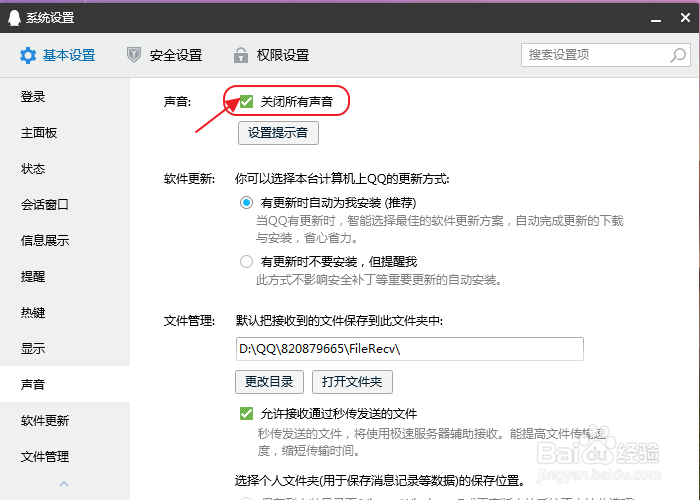700x500 pixels.
Task: Close the 系统设置 window
Action: coord(685,17)
